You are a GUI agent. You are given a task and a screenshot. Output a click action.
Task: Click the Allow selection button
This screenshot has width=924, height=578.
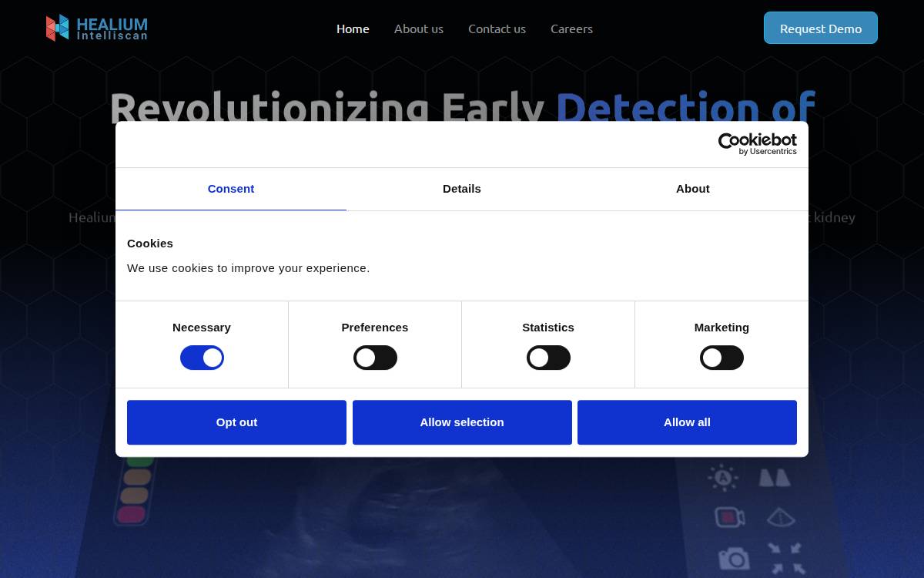[462, 422]
